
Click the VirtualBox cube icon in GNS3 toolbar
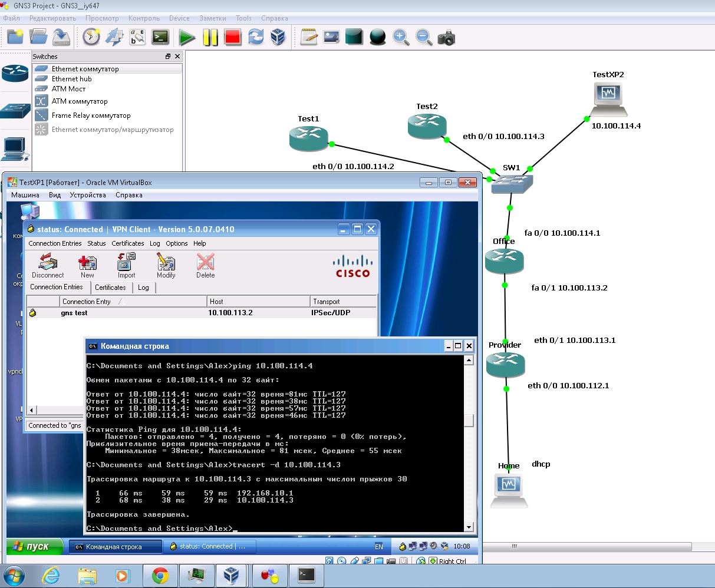[x=278, y=38]
